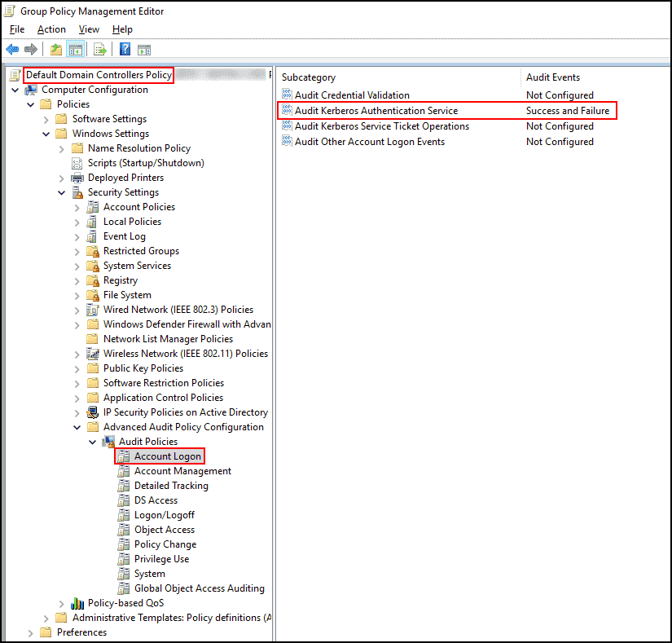Open the File menu
The image size is (672, 643).
(x=17, y=29)
